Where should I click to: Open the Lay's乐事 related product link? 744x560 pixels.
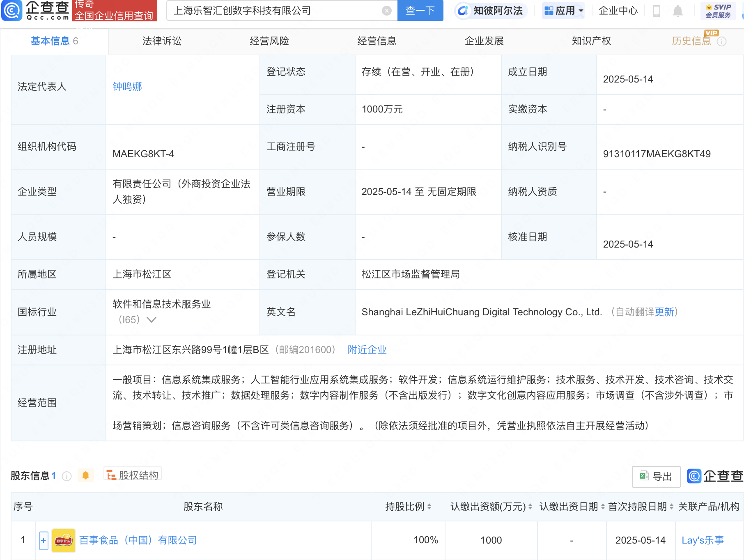point(703,540)
